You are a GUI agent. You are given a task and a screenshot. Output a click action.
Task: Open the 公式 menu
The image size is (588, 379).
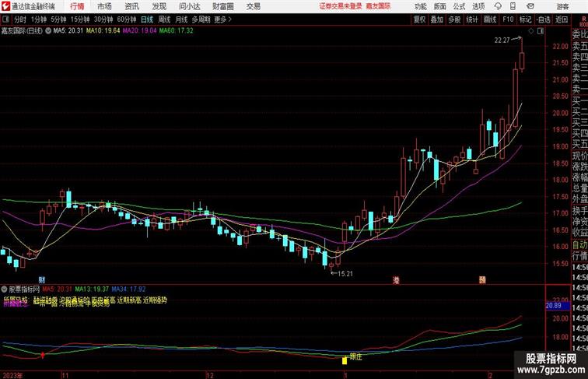point(459,6)
